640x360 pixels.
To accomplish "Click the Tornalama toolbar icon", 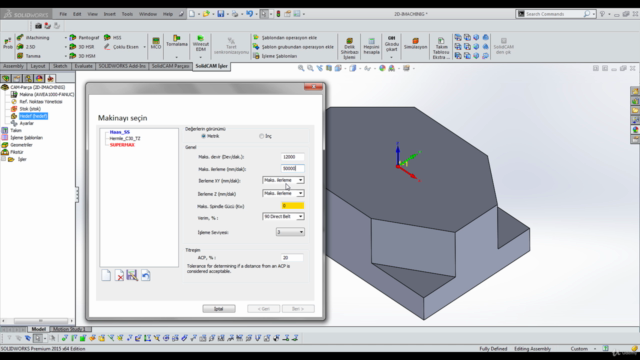I will [176, 38].
